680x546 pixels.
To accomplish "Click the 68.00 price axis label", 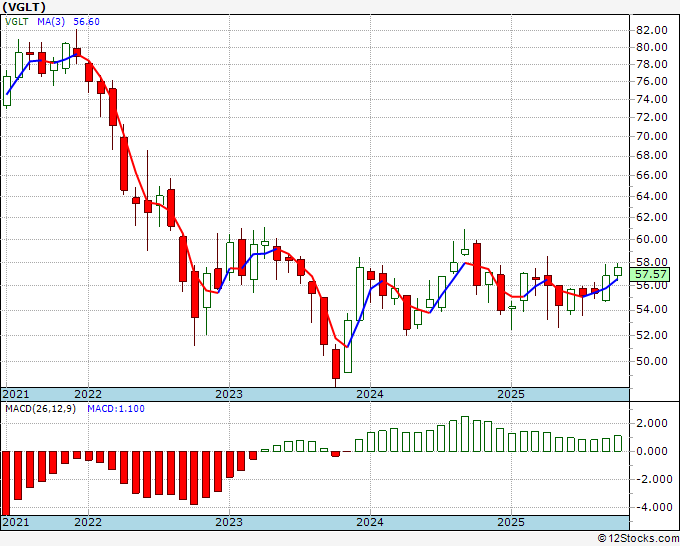I will click(x=651, y=155).
